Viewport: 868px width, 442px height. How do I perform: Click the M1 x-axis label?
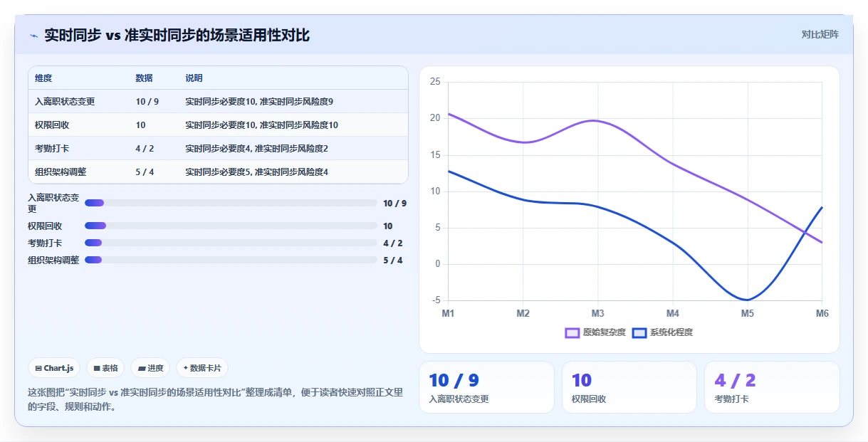pos(448,313)
